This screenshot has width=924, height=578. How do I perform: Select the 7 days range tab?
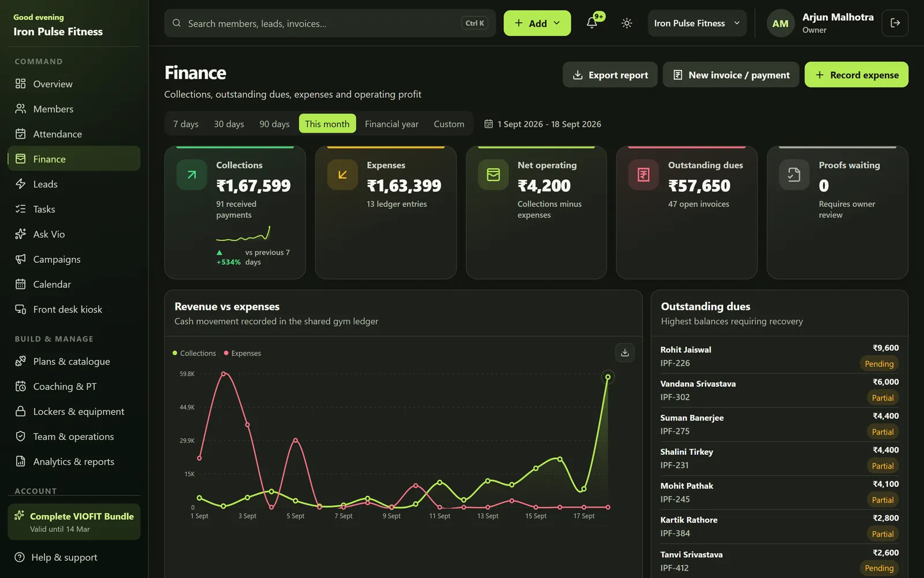click(x=186, y=124)
